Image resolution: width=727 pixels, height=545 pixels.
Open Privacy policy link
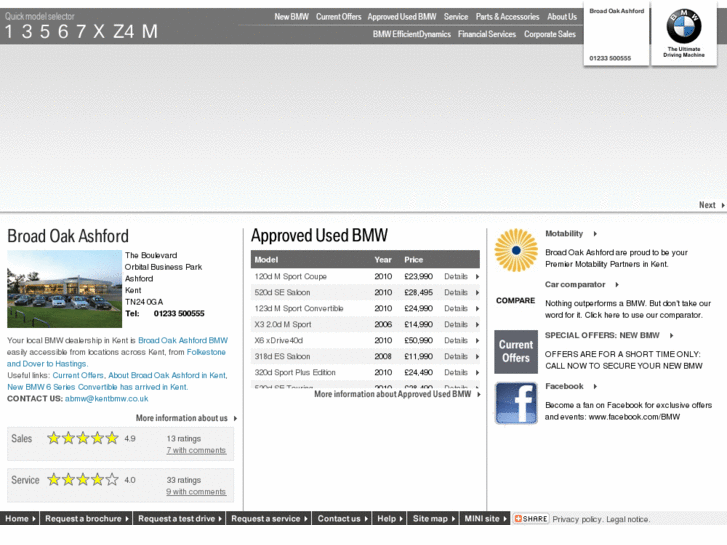pyautogui.click(x=577, y=519)
